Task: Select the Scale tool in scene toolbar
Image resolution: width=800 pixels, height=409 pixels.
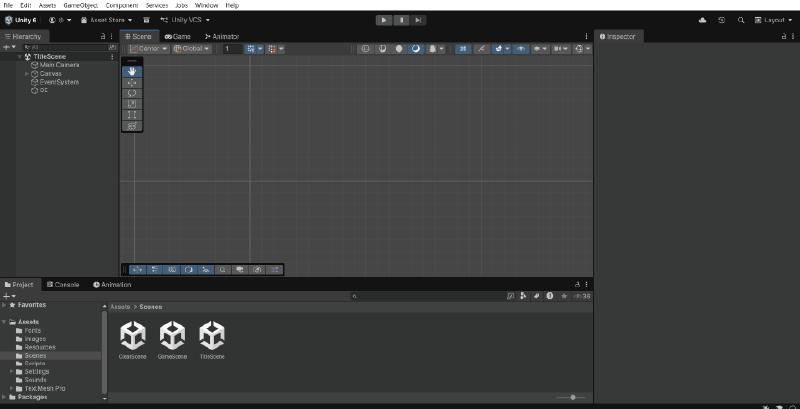Action: tap(132, 104)
